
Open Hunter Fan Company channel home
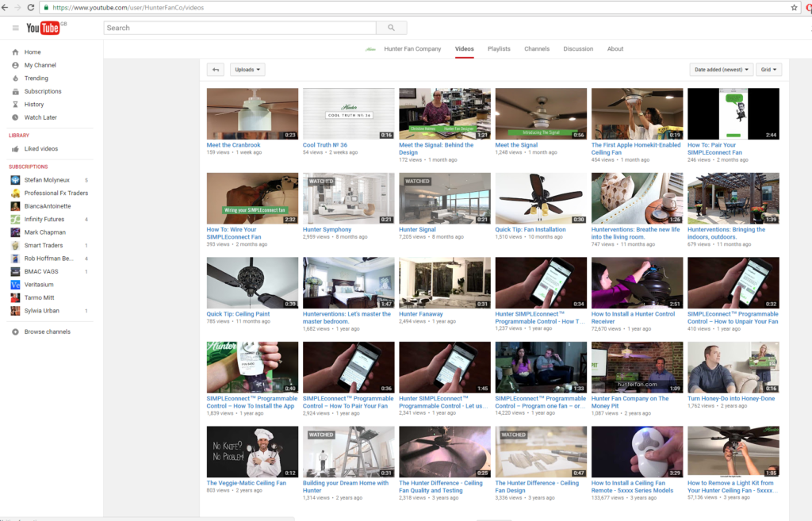click(x=412, y=48)
